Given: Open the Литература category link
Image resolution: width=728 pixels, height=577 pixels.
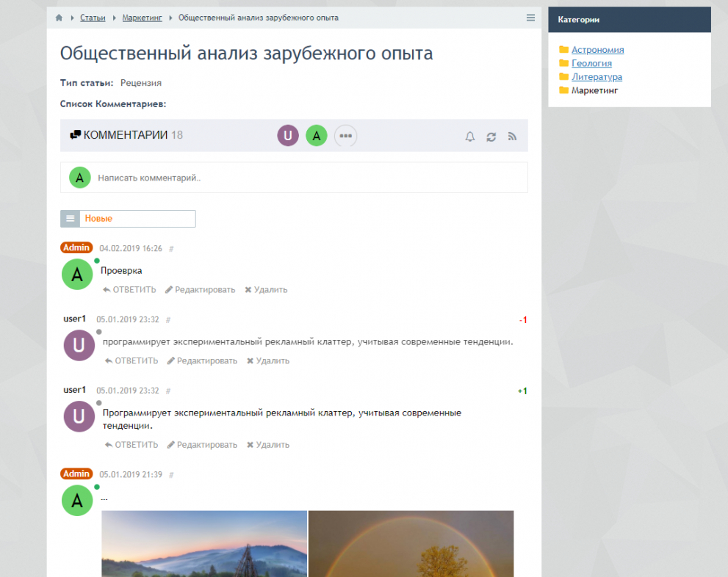Looking at the screenshot, I should 597,76.
